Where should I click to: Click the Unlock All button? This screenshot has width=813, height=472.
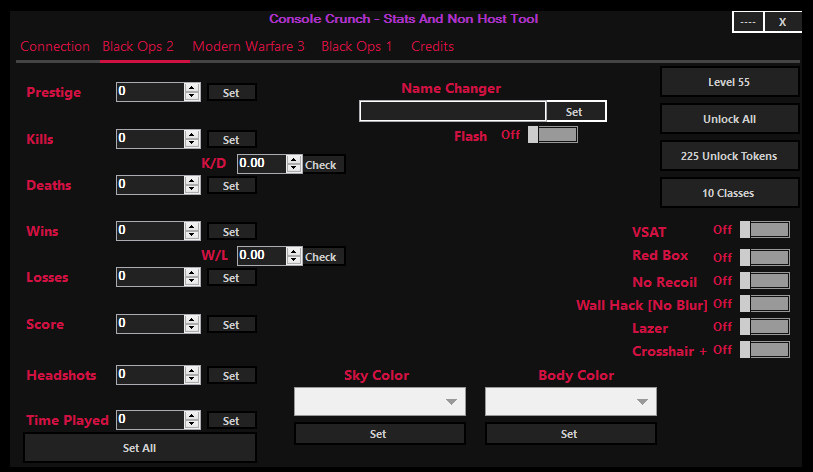(x=729, y=119)
